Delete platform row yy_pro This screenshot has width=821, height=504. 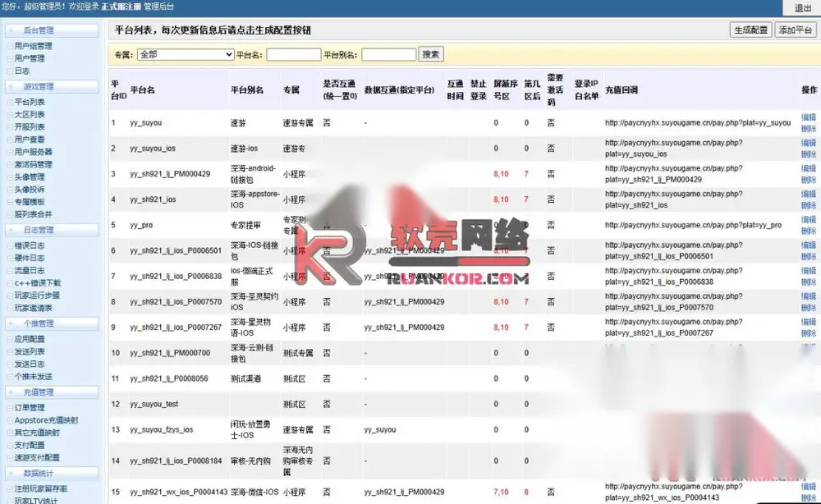click(809, 231)
